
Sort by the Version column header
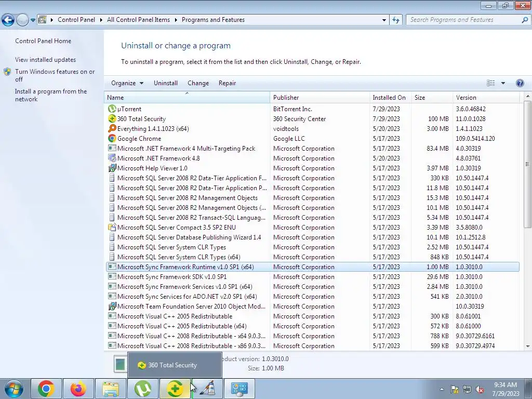pos(486,97)
